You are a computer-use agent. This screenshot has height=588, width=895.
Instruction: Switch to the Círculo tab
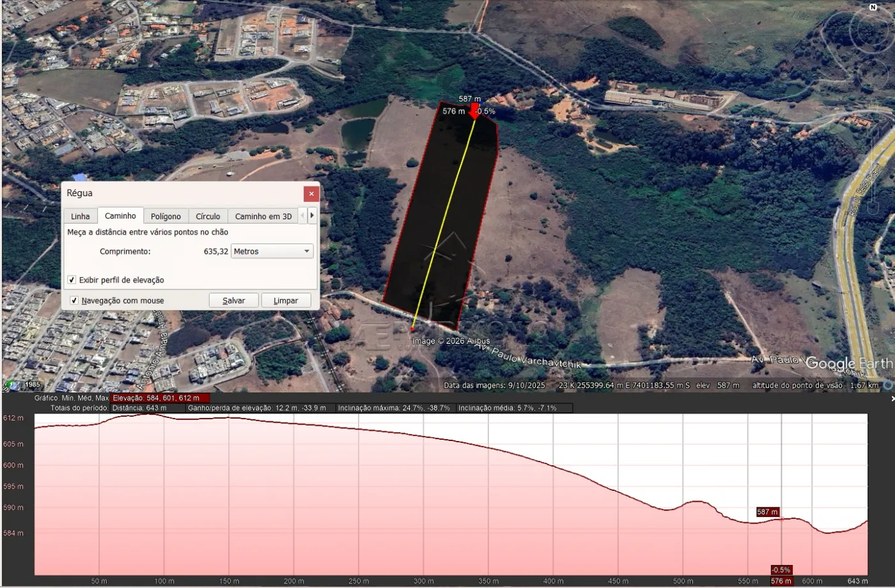[208, 216]
